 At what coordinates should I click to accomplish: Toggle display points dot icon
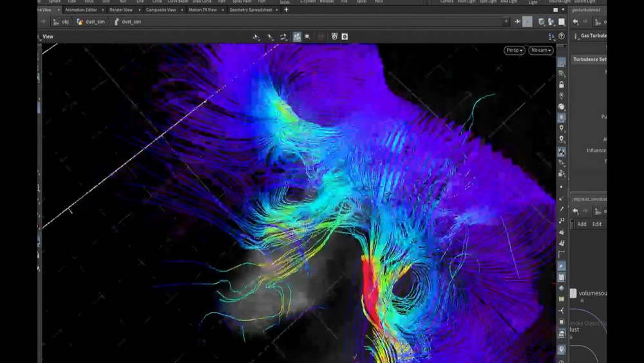[562, 187]
